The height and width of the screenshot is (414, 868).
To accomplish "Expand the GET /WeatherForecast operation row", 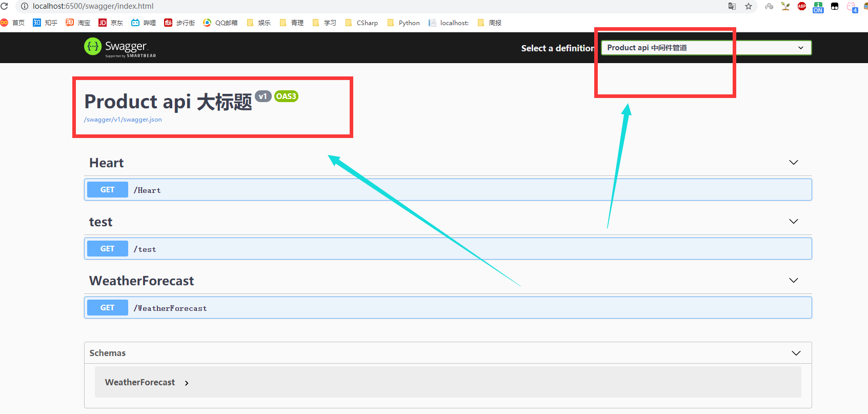I will point(448,308).
